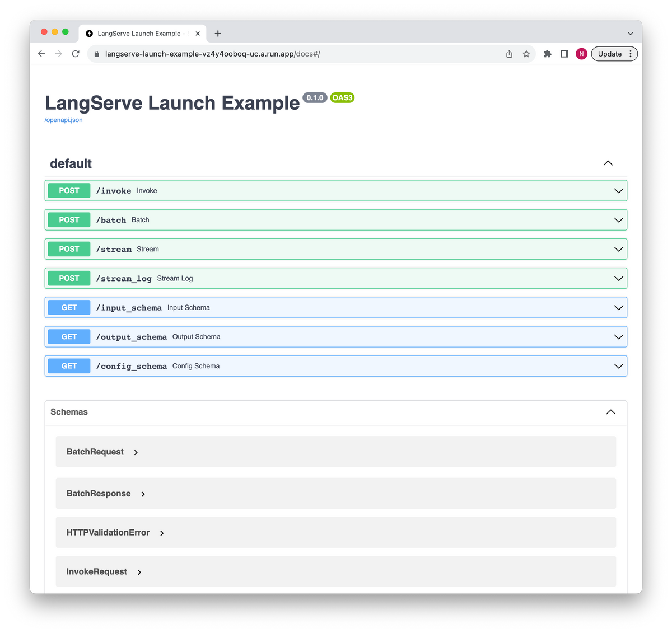Click the browser back arrow
The height and width of the screenshot is (633, 672).
pos(41,54)
